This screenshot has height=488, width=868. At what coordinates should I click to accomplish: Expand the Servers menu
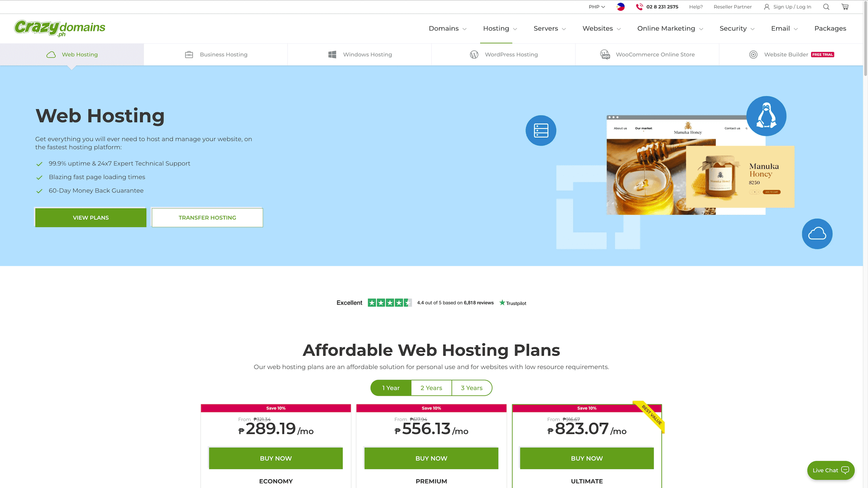point(550,28)
